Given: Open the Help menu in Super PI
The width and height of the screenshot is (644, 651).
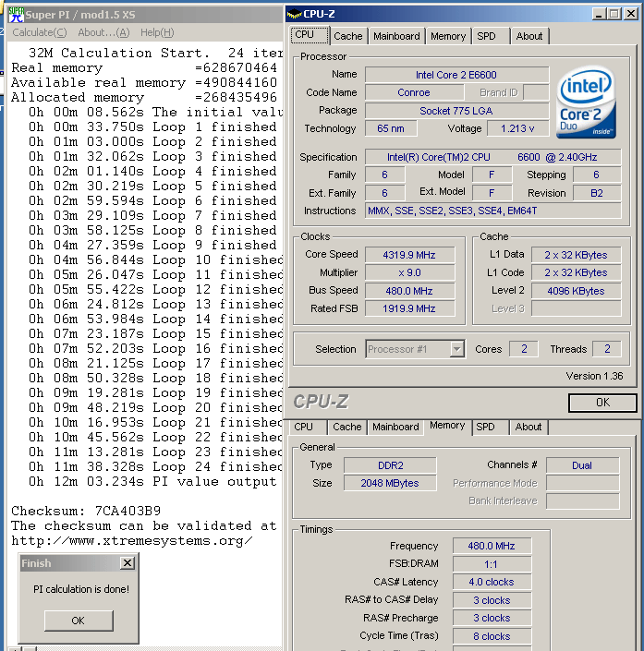Looking at the screenshot, I should pyautogui.click(x=157, y=32).
